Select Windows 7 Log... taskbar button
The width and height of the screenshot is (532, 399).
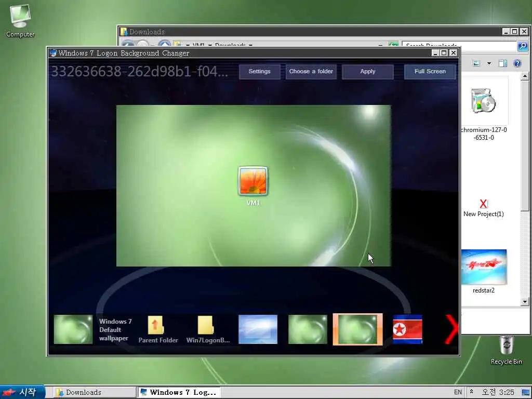click(179, 393)
